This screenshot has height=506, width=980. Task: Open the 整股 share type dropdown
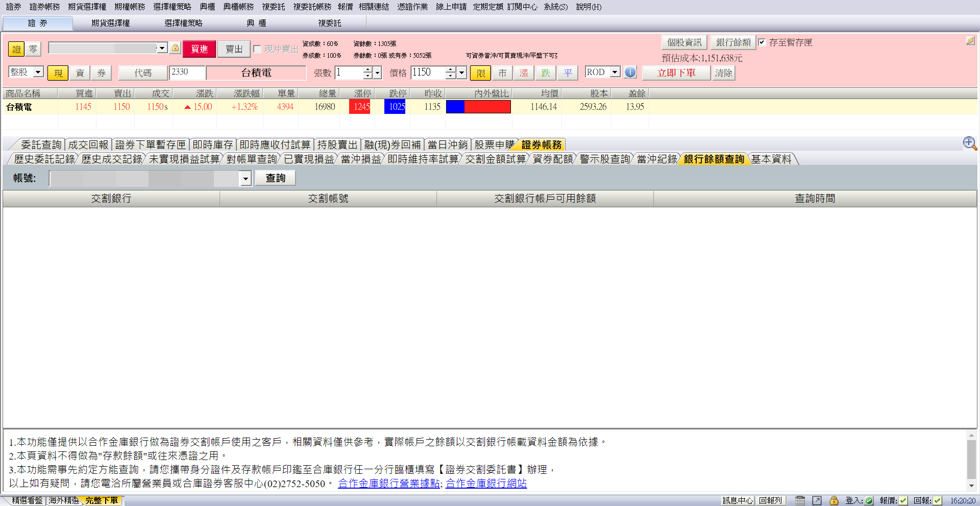click(x=38, y=72)
